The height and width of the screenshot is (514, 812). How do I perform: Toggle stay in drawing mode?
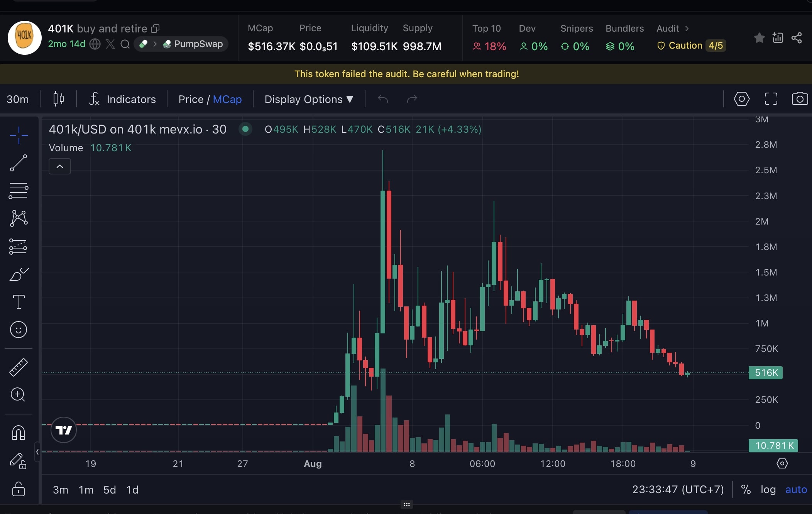19,461
